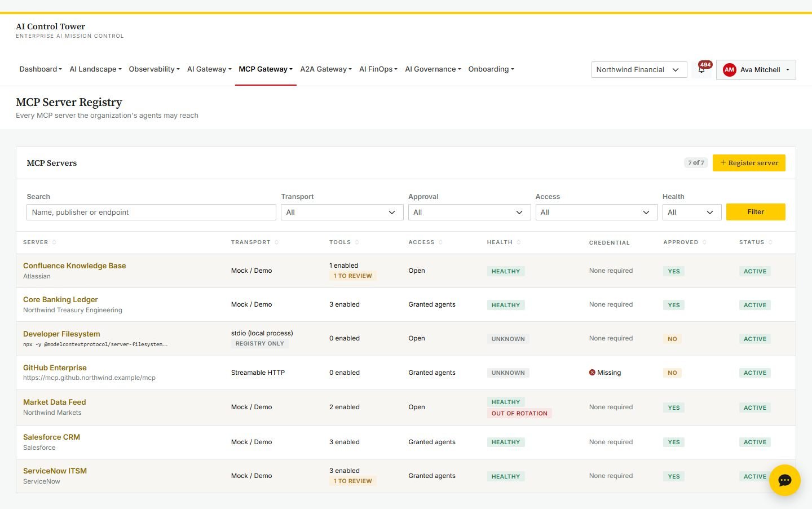Viewport: 812px width, 509px height.
Task: Click the OUT OF ROTATION badge
Action: (519, 413)
